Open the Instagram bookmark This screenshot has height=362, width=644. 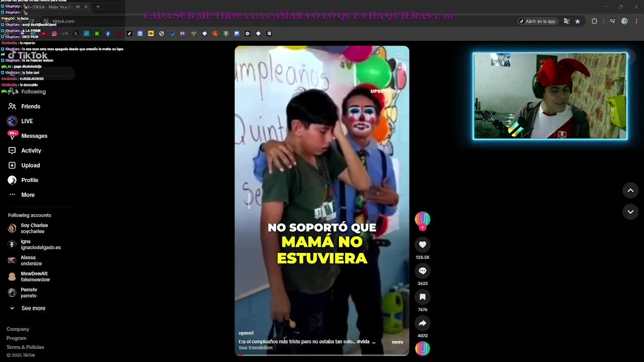pos(54,34)
